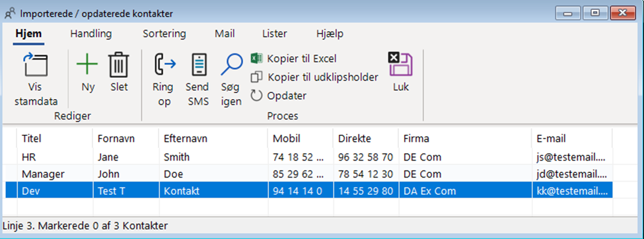Click the Dev title cell
The image size is (644, 239).
coord(55,191)
